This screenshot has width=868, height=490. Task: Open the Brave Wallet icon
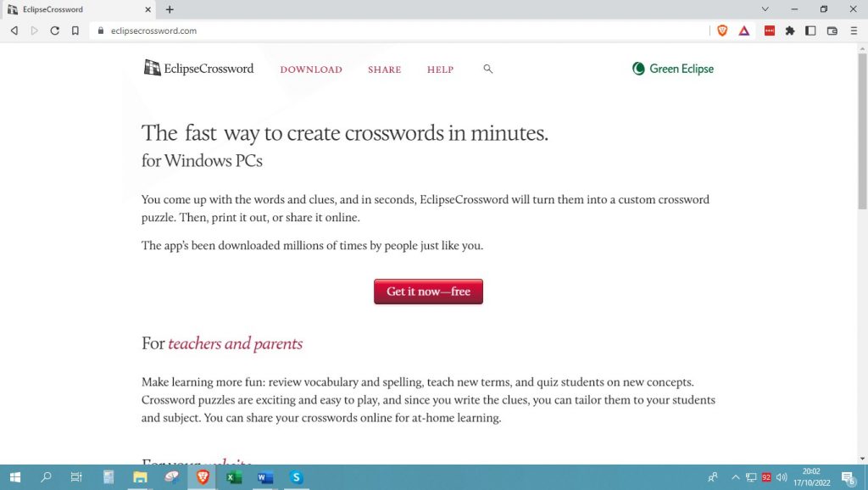pyautogui.click(x=832, y=31)
